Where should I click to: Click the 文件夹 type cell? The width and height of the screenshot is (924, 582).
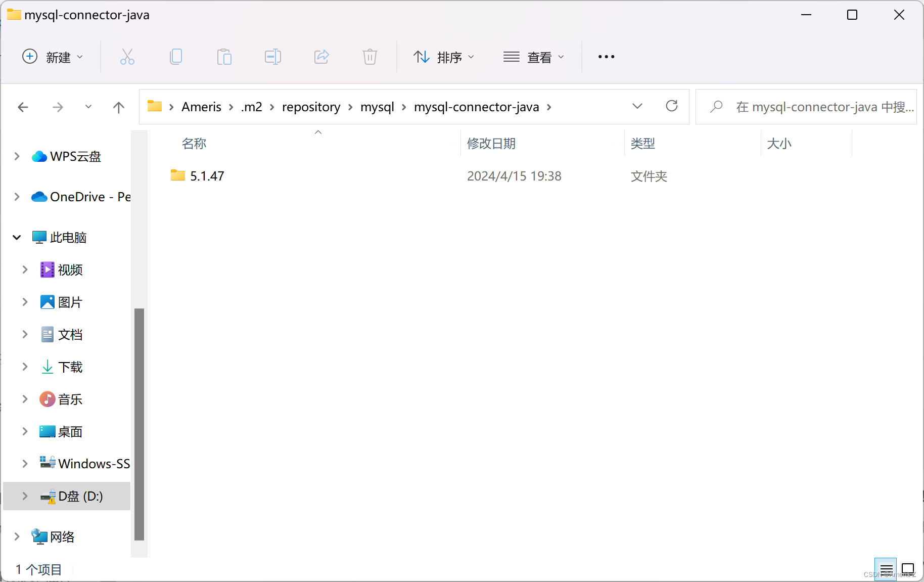649,176
